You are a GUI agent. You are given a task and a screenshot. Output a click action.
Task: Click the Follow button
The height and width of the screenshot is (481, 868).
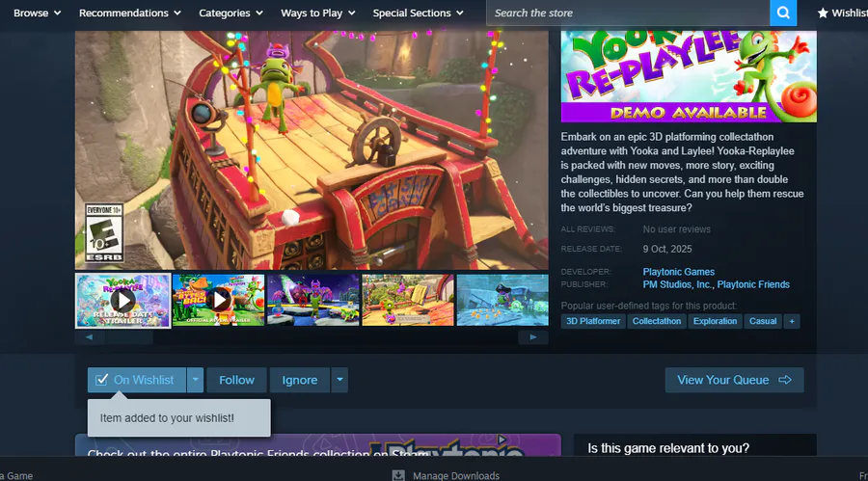(236, 380)
